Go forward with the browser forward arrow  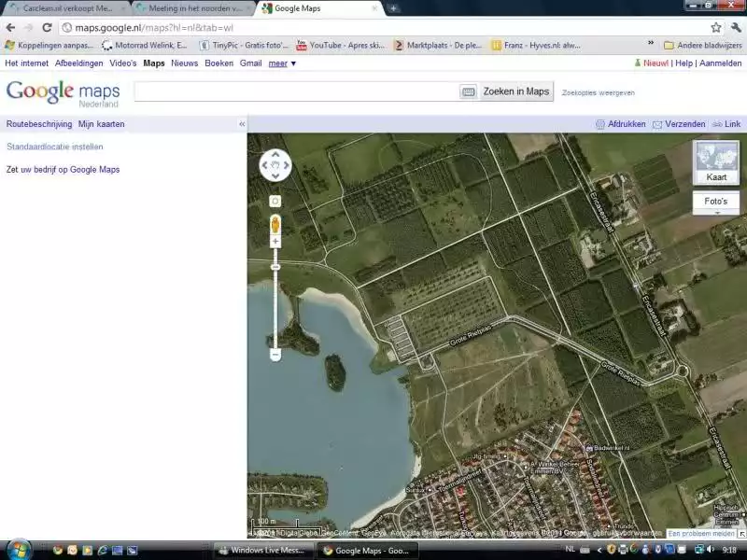click(x=29, y=28)
